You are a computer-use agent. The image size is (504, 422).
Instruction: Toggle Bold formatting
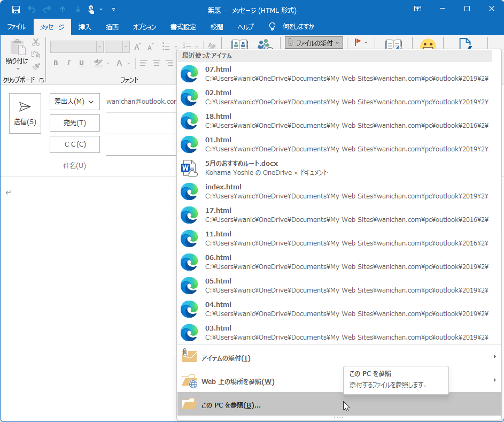point(56,63)
